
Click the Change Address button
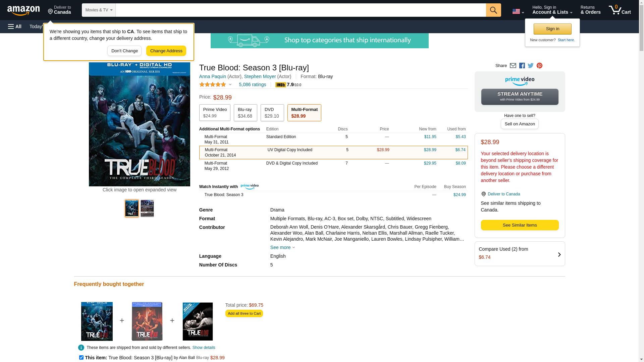(166, 51)
